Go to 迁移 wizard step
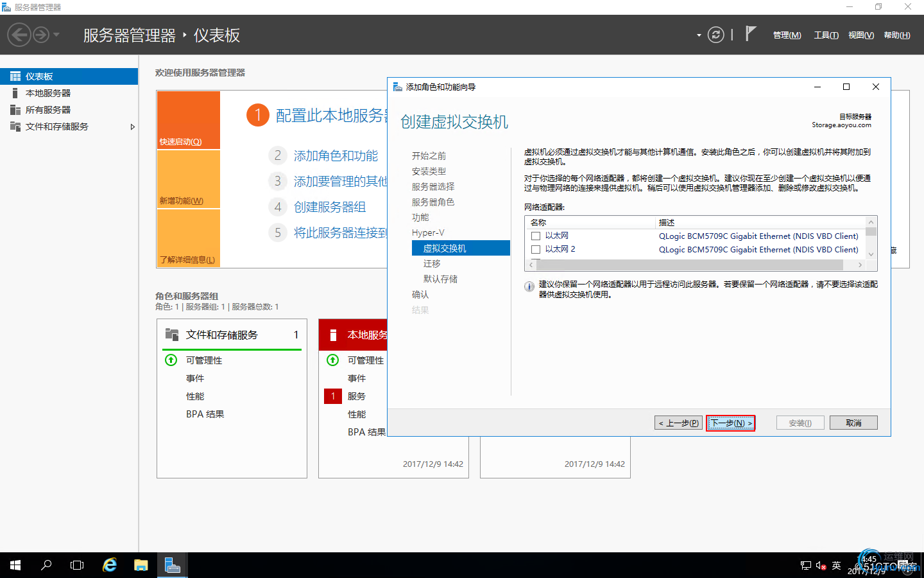The width and height of the screenshot is (924, 578). tap(432, 264)
